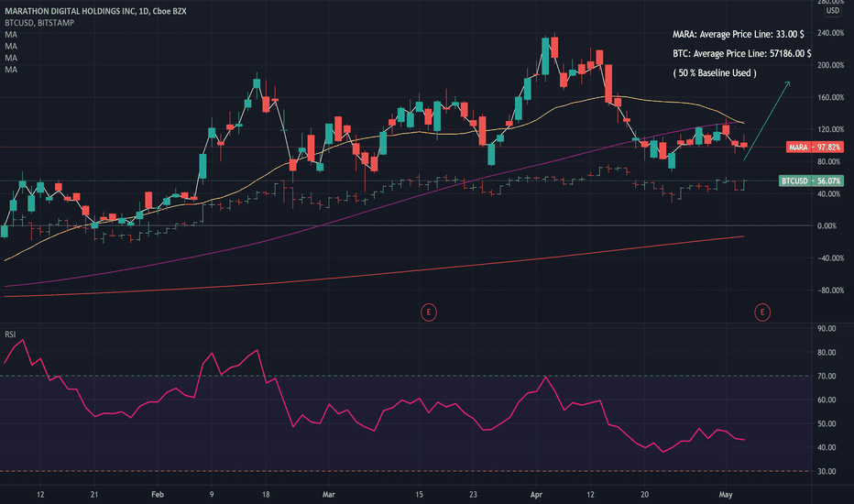The width and height of the screenshot is (854, 504).
Task: Click the RSI 50.00 axis level
Action: [x=827, y=424]
